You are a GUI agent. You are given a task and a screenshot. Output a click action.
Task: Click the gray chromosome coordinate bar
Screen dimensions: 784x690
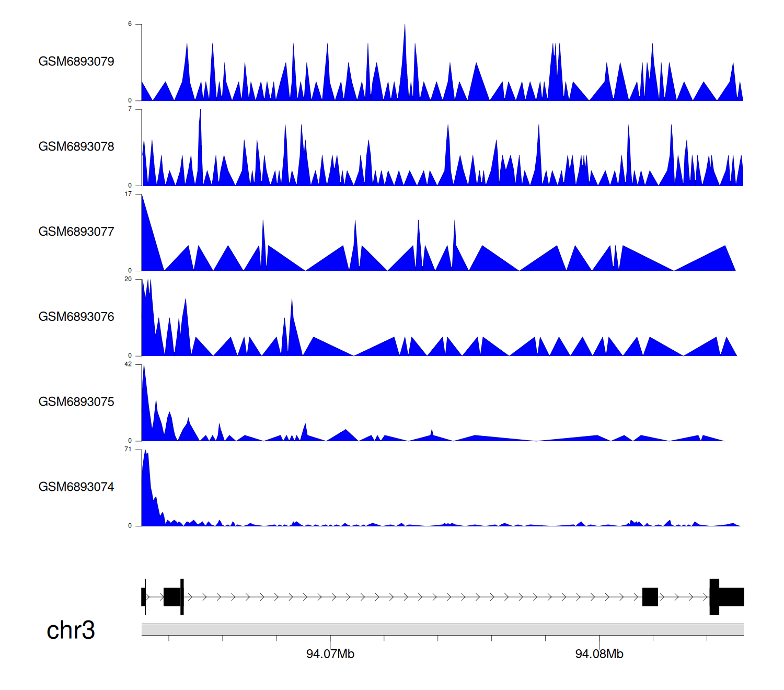(442, 629)
